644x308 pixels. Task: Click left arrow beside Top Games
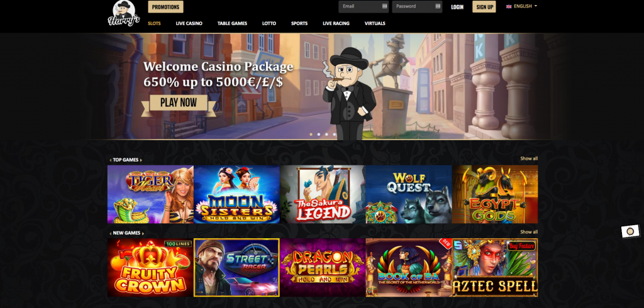(x=110, y=160)
